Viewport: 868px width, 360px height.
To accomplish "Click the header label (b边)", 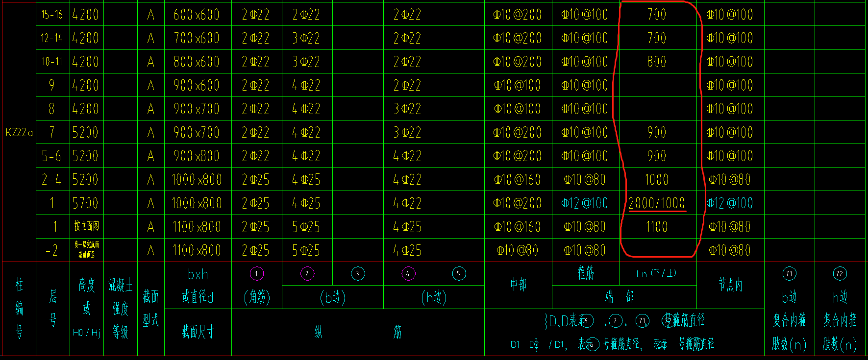I will click(x=333, y=297).
